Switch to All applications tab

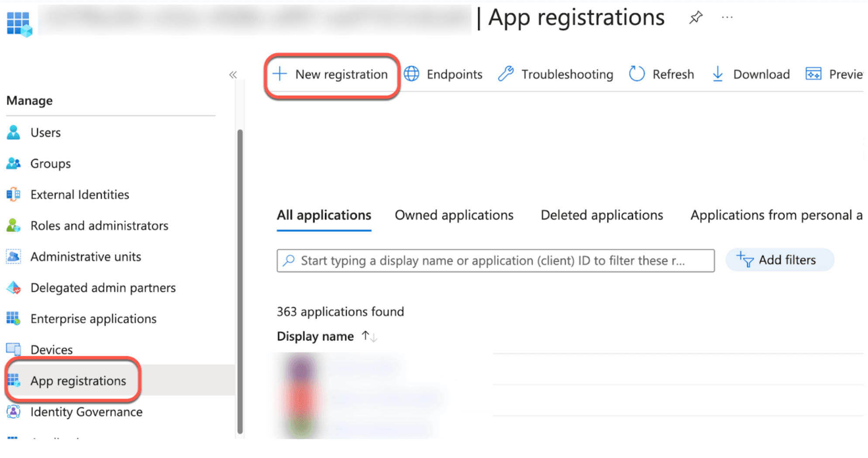(x=324, y=215)
